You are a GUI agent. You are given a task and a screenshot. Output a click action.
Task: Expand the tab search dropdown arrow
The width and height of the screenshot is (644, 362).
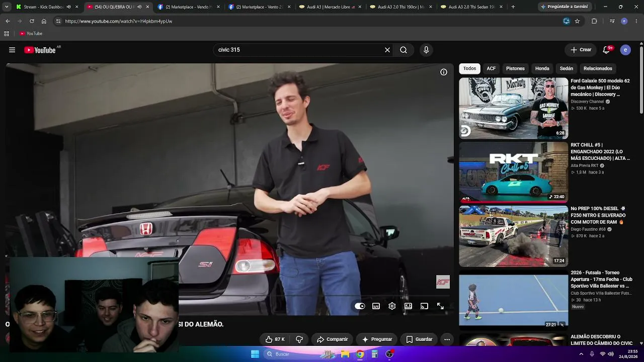pos(6,7)
